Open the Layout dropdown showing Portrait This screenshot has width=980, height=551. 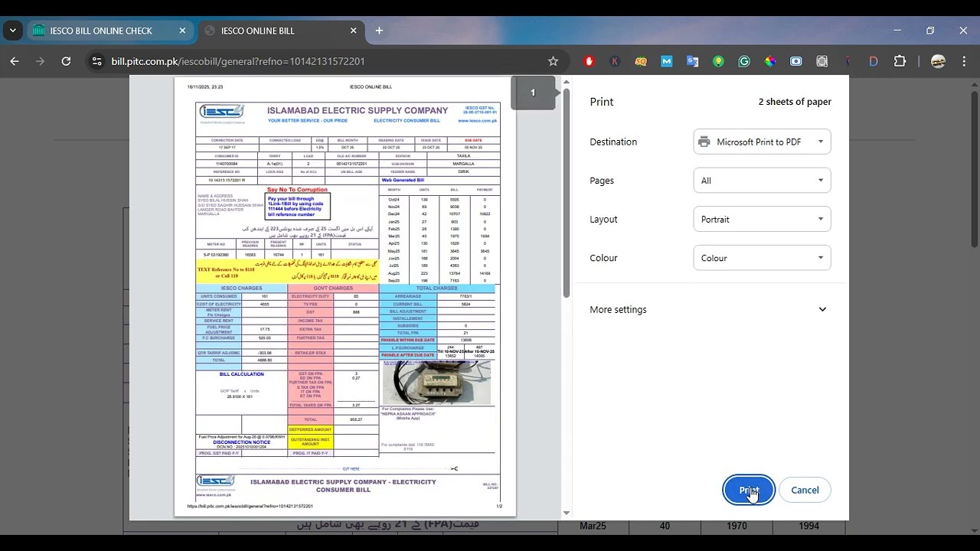point(762,219)
